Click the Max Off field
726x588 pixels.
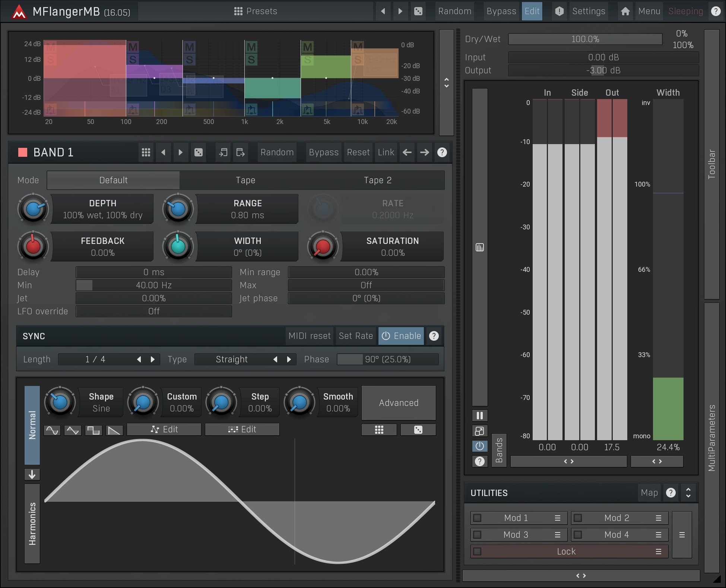[366, 285]
